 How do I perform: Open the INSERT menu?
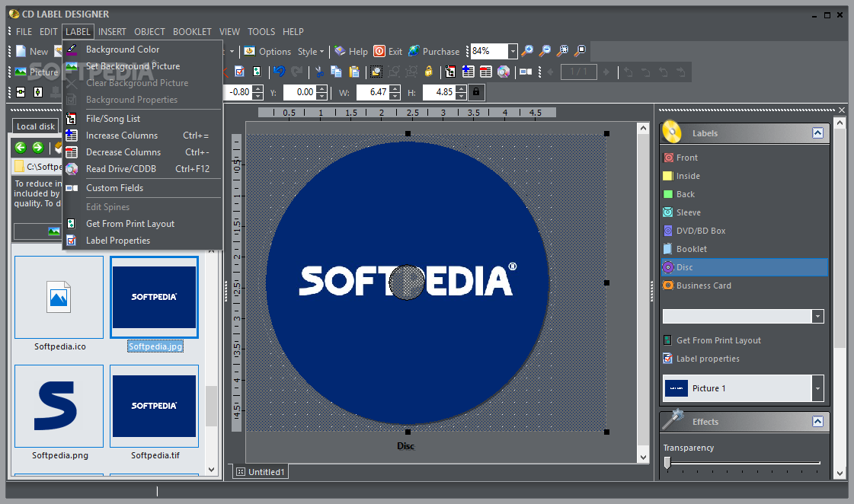click(112, 31)
